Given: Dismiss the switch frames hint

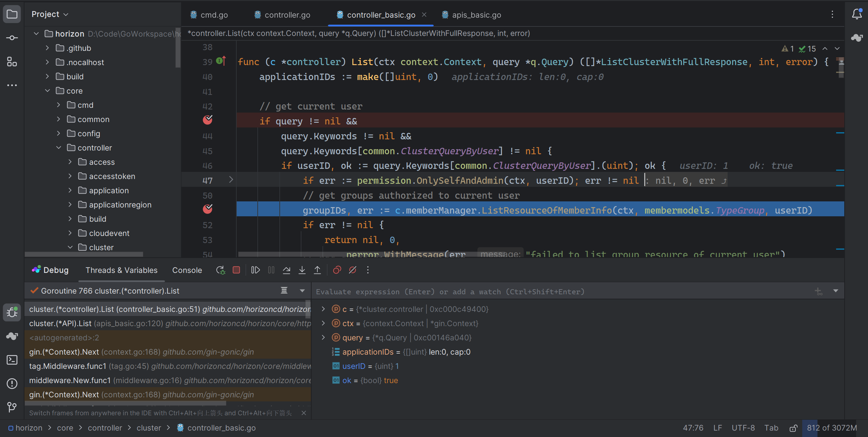Looking at the screenshot, I should tap(304, 413).
